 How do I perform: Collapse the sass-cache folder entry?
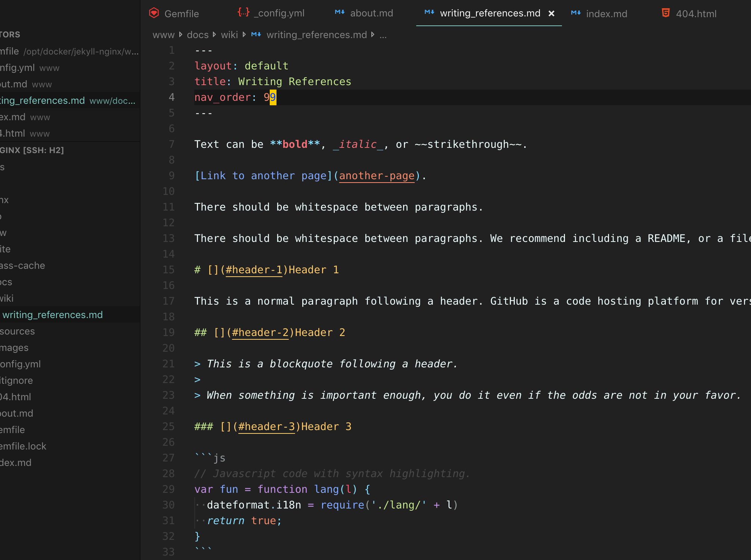pos(22,265)
